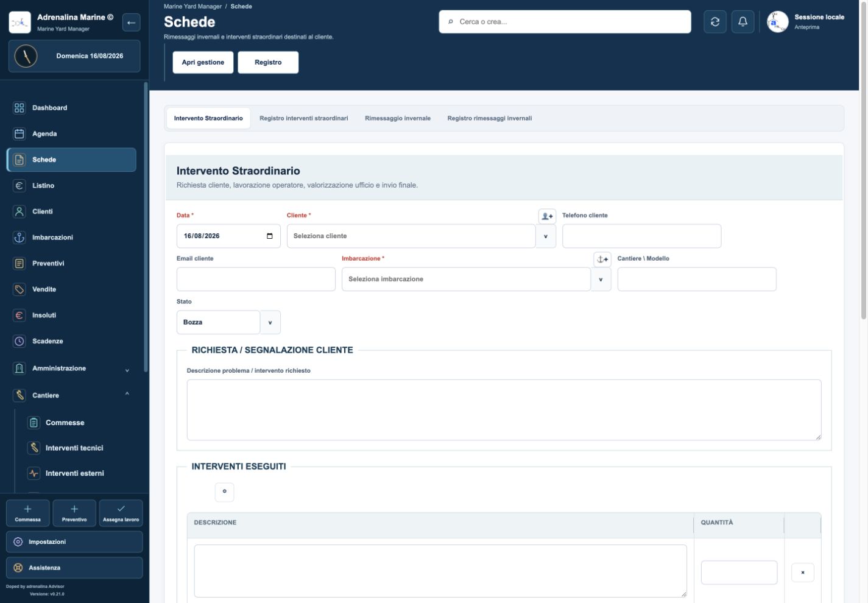Click the Vendite tag icon
Image resolution: width=868 pixels, height=603 pixels.
(x=19, y=289)
